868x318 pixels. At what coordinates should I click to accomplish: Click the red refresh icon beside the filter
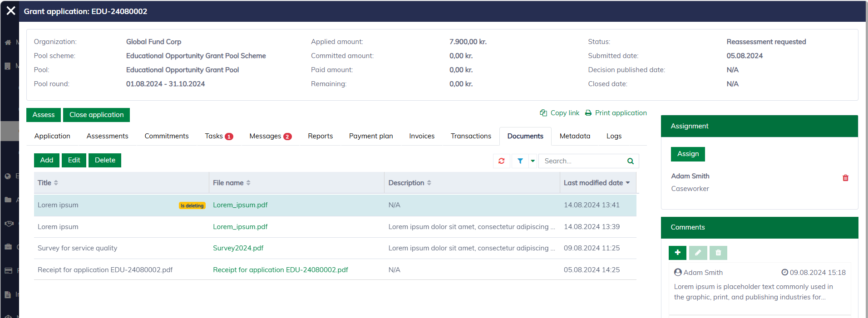(501, 161)
